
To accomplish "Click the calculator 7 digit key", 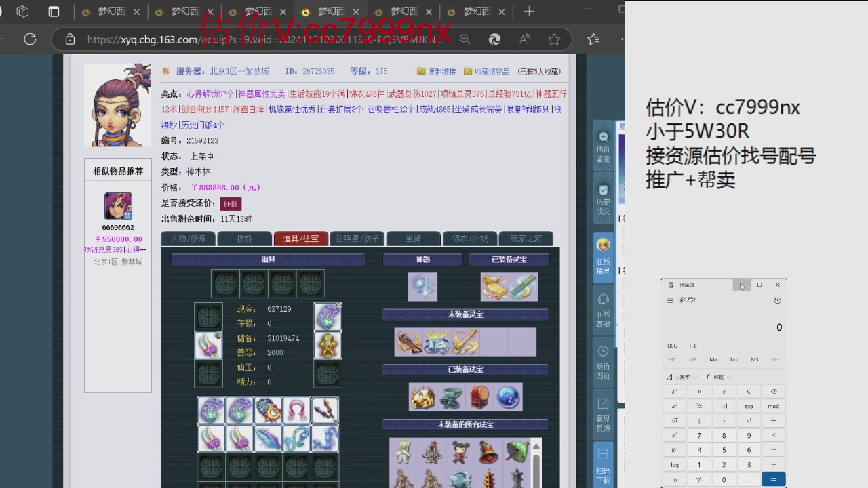I will click(x=699, y=436).
